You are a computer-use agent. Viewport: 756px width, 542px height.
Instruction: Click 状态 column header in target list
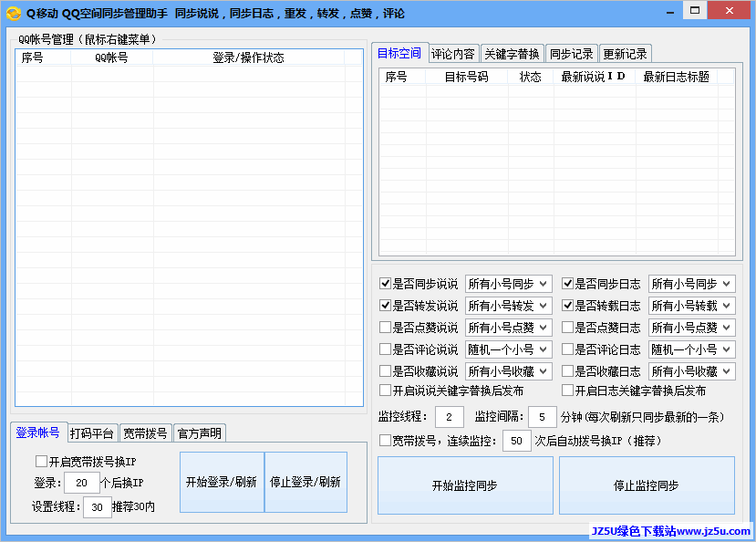click(531, 77)
